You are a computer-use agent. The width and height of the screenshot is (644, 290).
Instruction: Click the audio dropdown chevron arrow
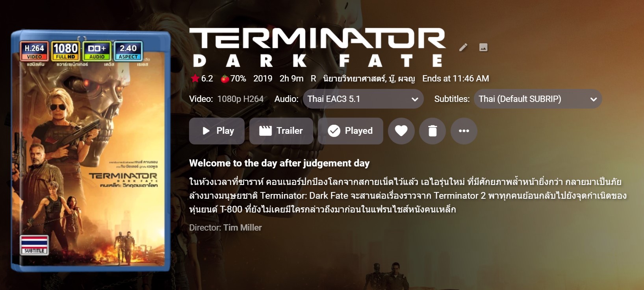(x=415, y=99)
